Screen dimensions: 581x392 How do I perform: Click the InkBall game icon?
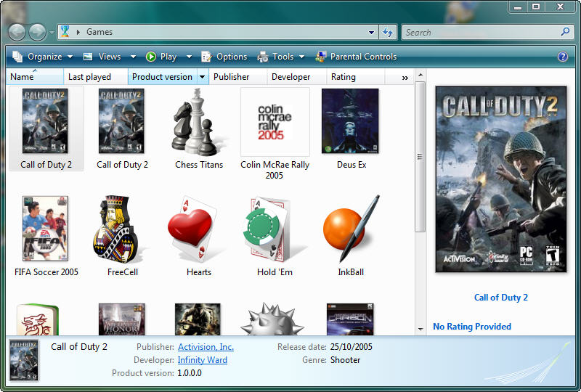(350, 229)
